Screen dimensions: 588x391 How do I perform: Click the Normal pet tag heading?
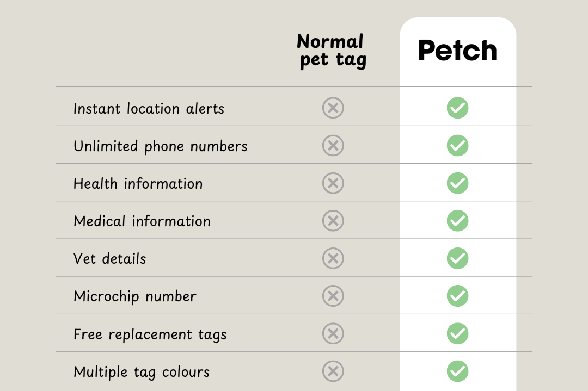(332, 51)
